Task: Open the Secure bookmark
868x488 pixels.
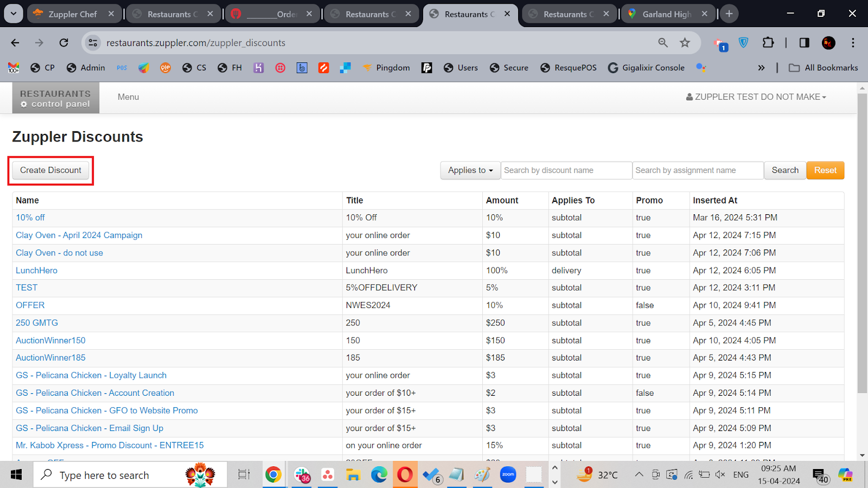Action: [509, 68]
